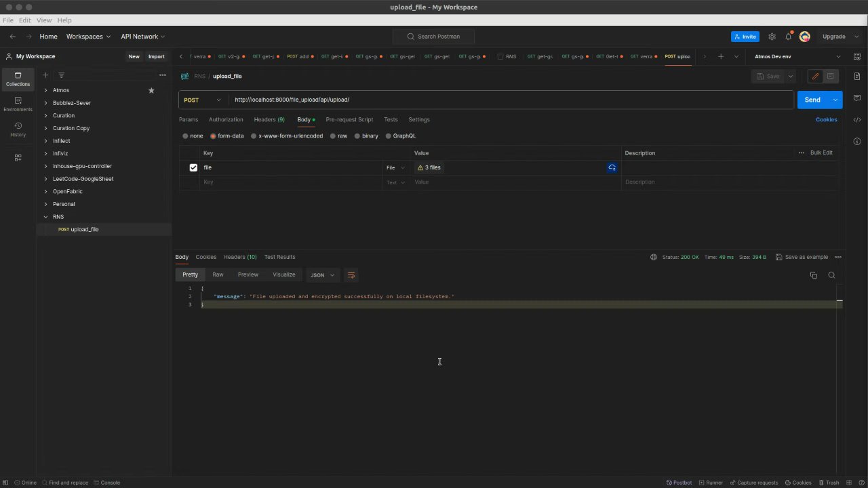The image size is (868, 488).
Task: Star the Atmos collection
Action: tap(151, 90)
